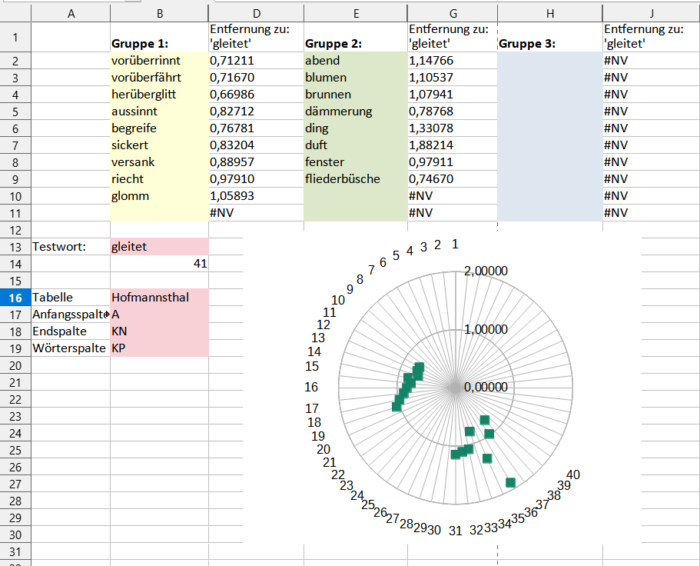Image resolution: width=700 pixels, height=566 pixels.
Task: Click the Wörterspalte value cell 'KP'
Action: (159, 348)
